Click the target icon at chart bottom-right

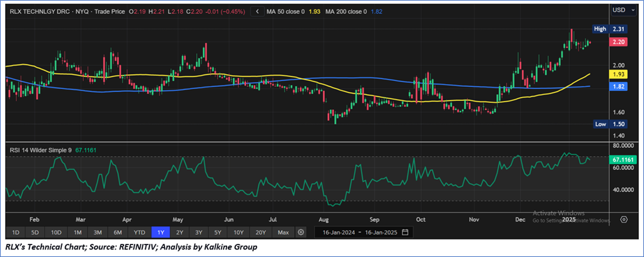(x=623, y=220)
